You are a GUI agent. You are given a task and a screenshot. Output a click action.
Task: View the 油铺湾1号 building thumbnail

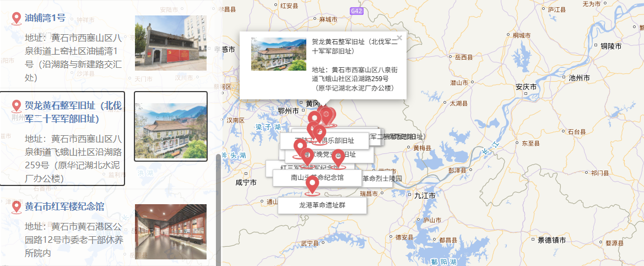tap(170, 43)
